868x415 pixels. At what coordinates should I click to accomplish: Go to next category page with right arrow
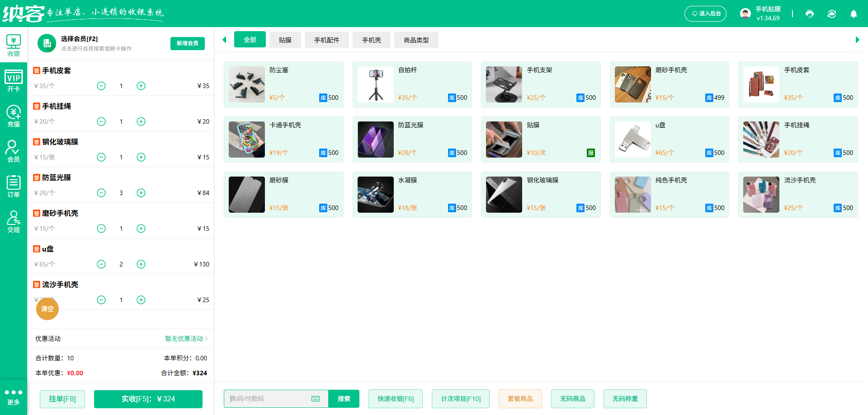click(857, 40)
